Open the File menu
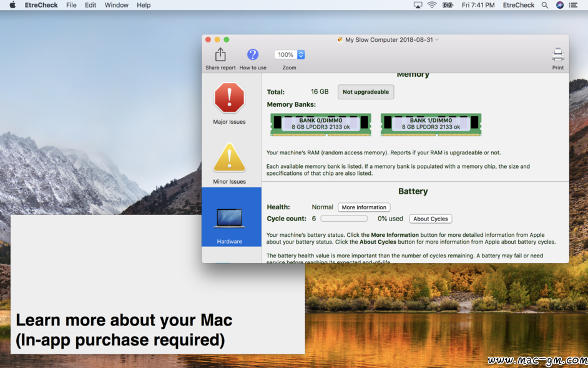Viewport: 588px width, 368px height. 71,5
